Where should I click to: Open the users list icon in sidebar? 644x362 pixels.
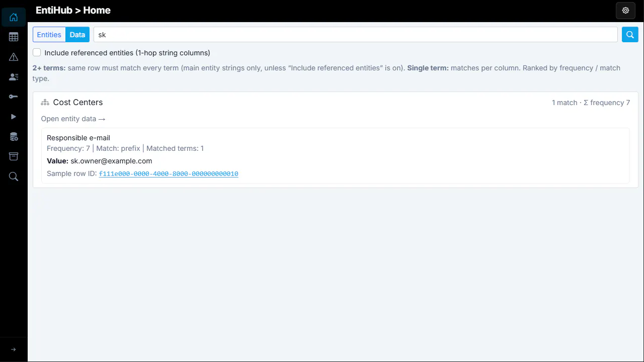(x=14, y=77)
